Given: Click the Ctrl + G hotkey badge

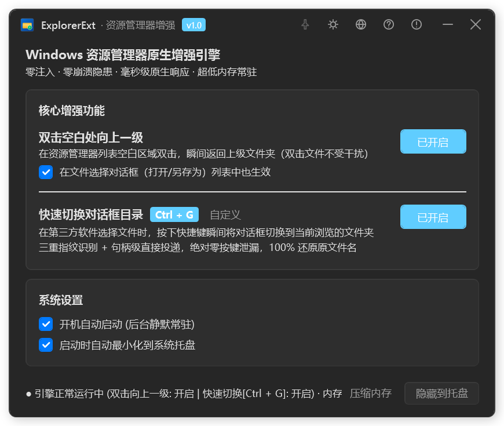Looking at the screenshot, I should [x=174, y=215].
